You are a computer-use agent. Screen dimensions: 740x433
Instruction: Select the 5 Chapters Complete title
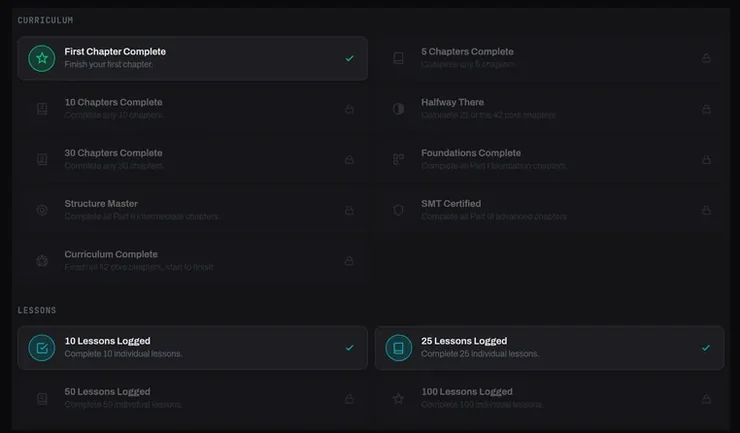[x=467, y=51]
